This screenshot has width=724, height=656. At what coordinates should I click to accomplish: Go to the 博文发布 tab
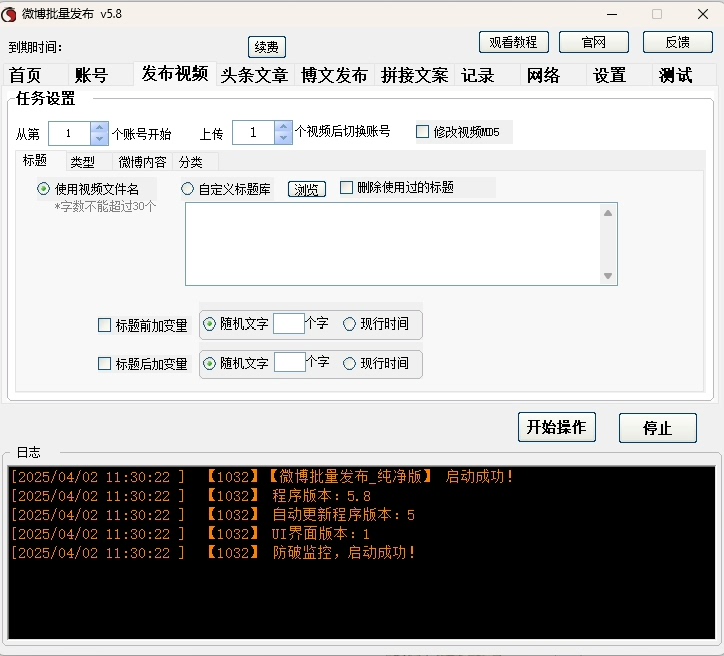(x=334, y=75)
